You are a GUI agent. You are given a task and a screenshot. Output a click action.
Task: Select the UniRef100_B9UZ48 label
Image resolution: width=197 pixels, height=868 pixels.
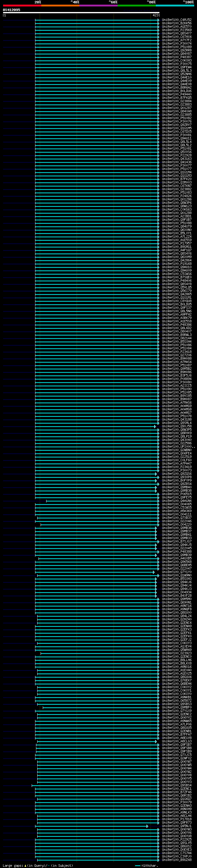[176, 860]
